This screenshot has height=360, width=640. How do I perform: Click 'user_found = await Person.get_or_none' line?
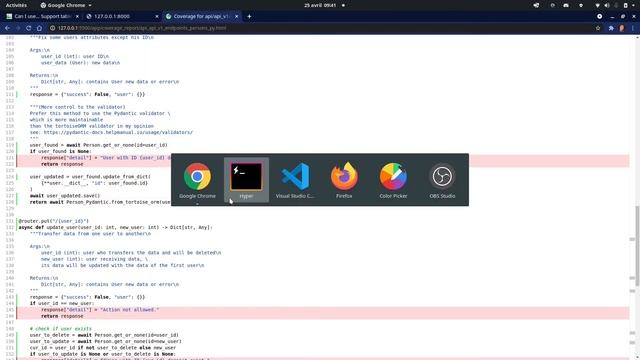click(x=99, y=145)
